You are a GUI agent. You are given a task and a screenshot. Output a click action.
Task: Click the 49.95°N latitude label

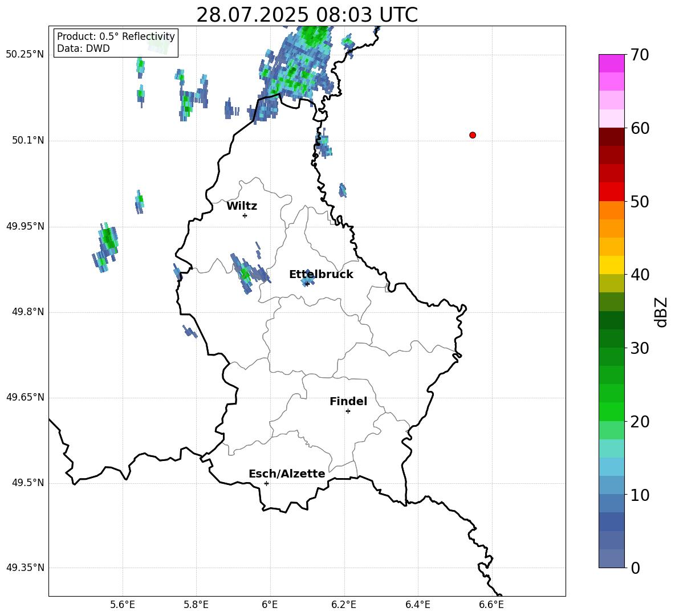coord(25,226)
